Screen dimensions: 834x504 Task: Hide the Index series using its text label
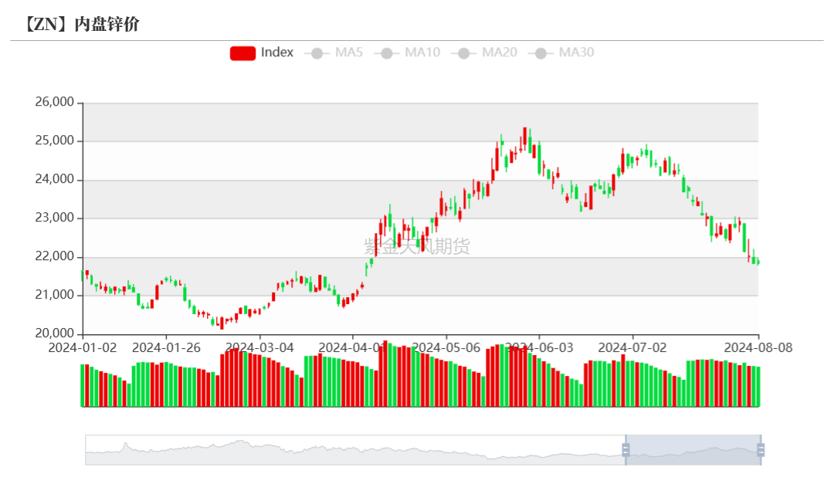tap(277, 52)
